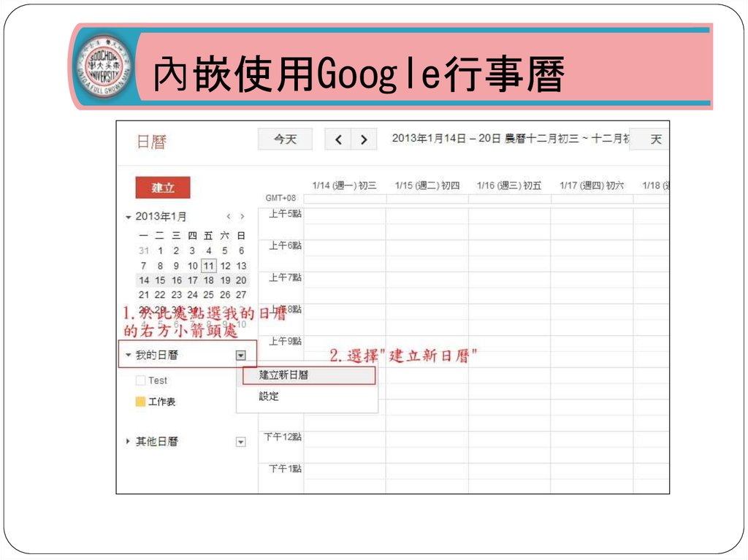Select date 11 in mini calendar
Viewport: 748px width, 560px height.
coord(208,266)
